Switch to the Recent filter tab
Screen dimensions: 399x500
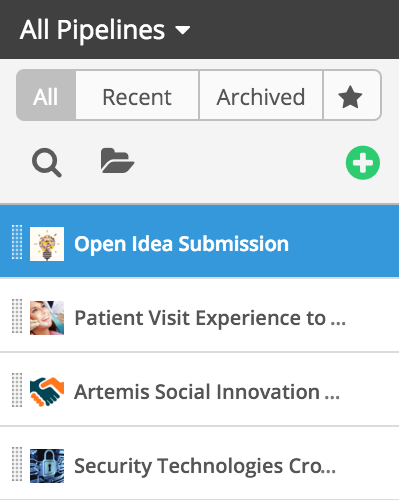pyautogui.click(x=137, y=95)
